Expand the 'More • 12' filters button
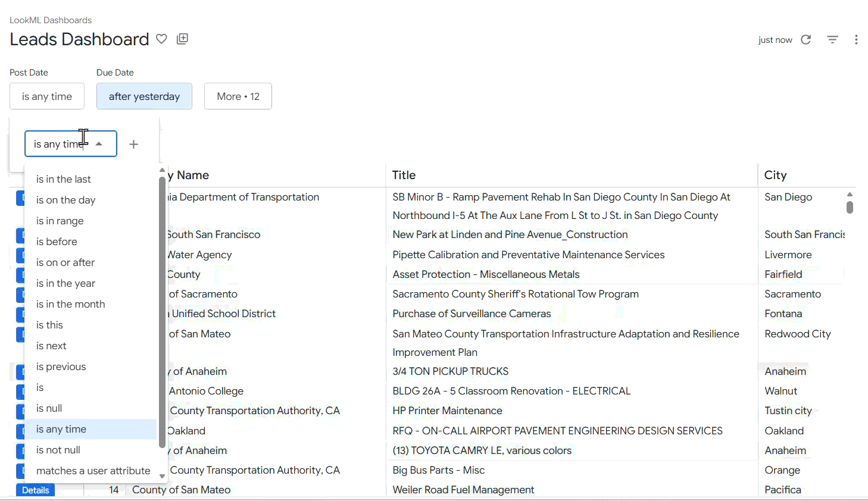The height and width of the screenshot is (501, 868). pos(238,96)
